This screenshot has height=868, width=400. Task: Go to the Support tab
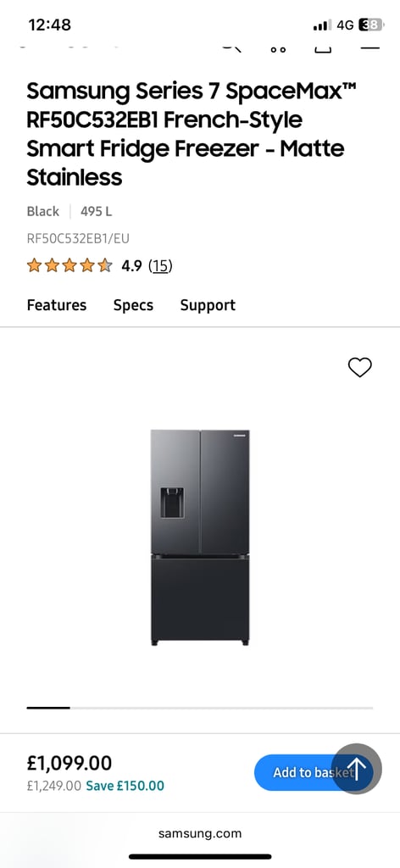208,305
